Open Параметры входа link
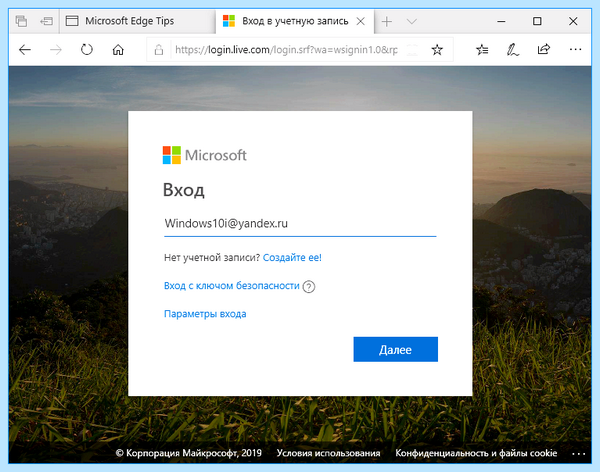This screenshot has width=600, height=472. (x=205, y=314)
